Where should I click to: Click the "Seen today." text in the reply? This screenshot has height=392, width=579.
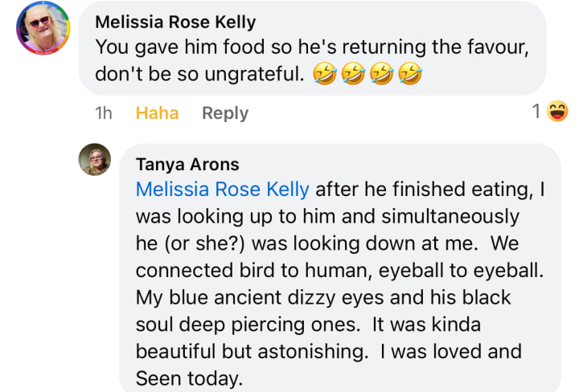tap(188, 378)
